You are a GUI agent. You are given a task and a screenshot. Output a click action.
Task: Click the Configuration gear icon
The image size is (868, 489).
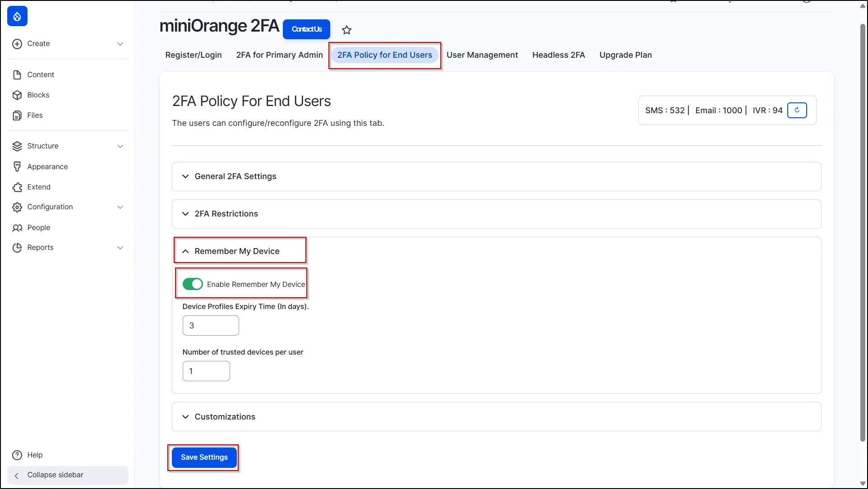[x=17, y=207]
